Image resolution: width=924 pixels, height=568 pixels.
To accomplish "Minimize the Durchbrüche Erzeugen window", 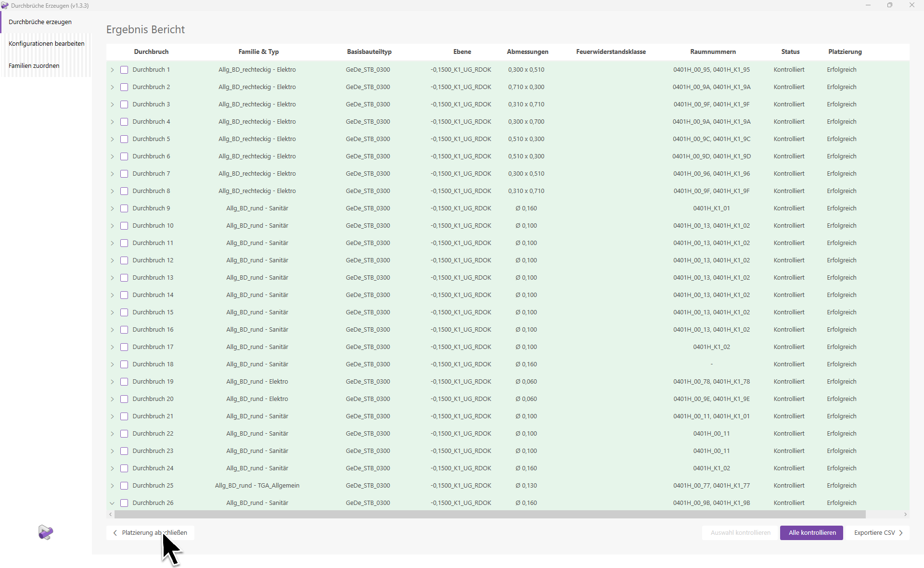I will [868, 5].
